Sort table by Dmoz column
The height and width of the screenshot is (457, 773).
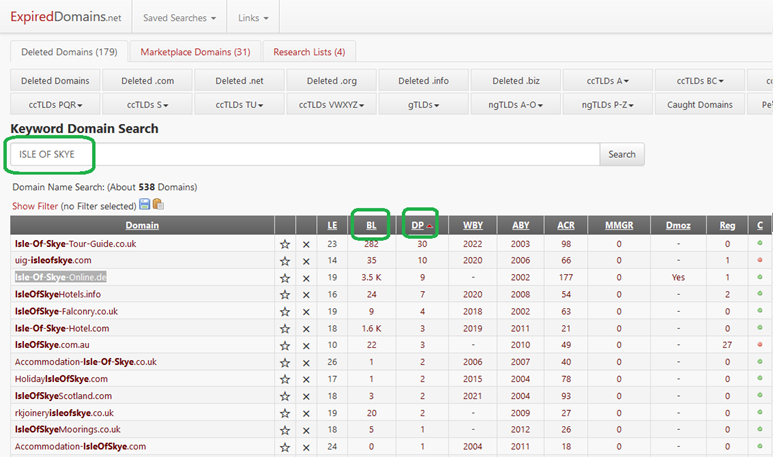click(x=678, y=225)
